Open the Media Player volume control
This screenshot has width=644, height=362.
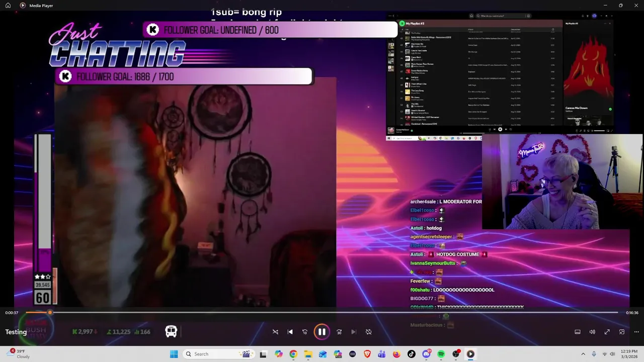tap(592, 332)
